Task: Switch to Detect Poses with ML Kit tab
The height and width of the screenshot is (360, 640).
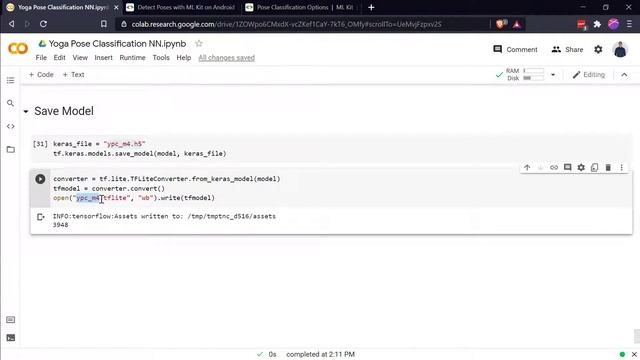Action: tap(180, 7)
